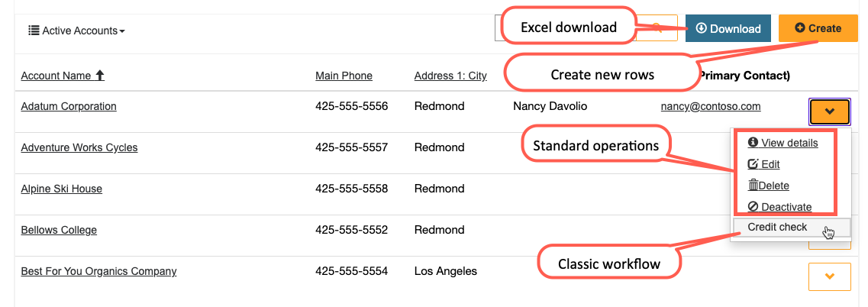This screenshot has height=307, width=868.
Task: Click the plus icon on Create button
Action: (799, 27)
